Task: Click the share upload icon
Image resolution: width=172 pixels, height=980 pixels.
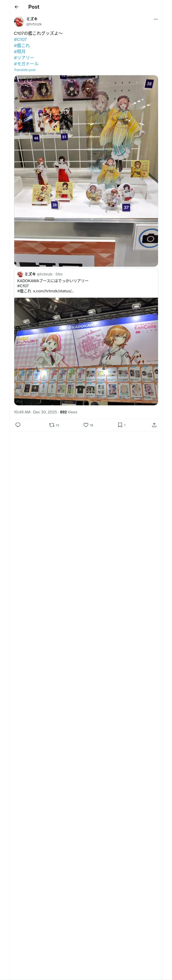Action: click(x=154, y=425)
